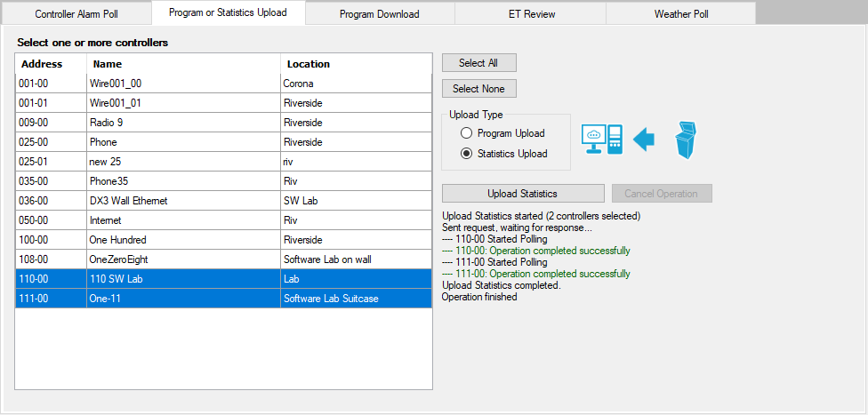868x415 pixels.
Task: Select the Phone35 controller
Action: (x=223, y=181)
